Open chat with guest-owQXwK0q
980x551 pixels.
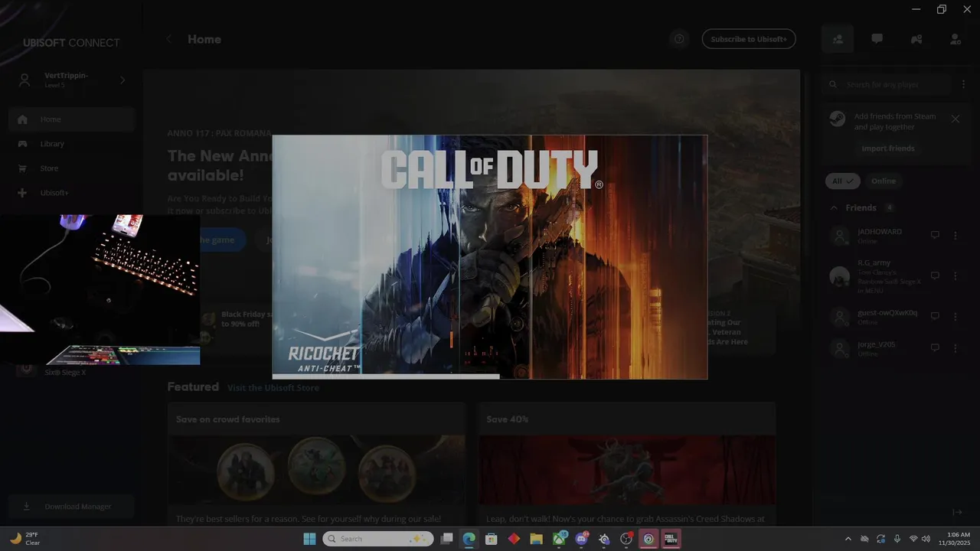pos(935,317)
